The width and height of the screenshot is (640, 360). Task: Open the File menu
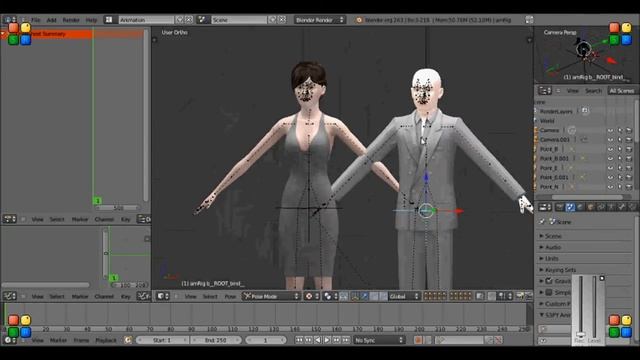tap(36, 20)
